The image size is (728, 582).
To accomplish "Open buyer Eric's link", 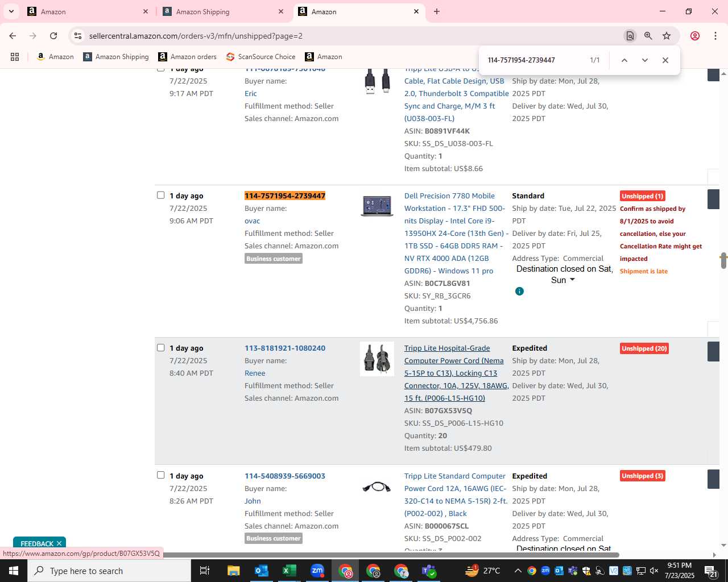I will pos(251,93).
